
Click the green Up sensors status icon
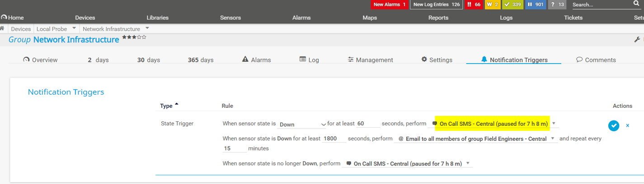coord(513,5)
